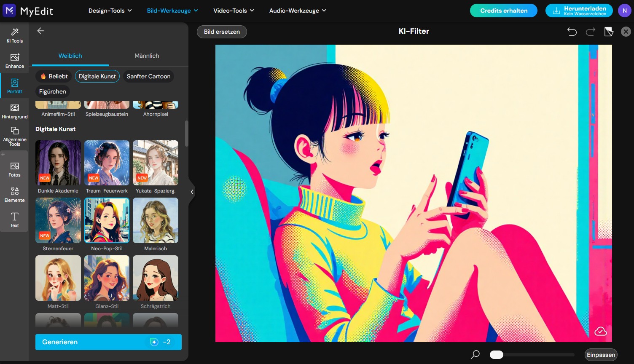The width and height of the screenshot is (634, 364).
Task: Expand the Bild-Werkzeuge dropdown
Action: [172, 11]
